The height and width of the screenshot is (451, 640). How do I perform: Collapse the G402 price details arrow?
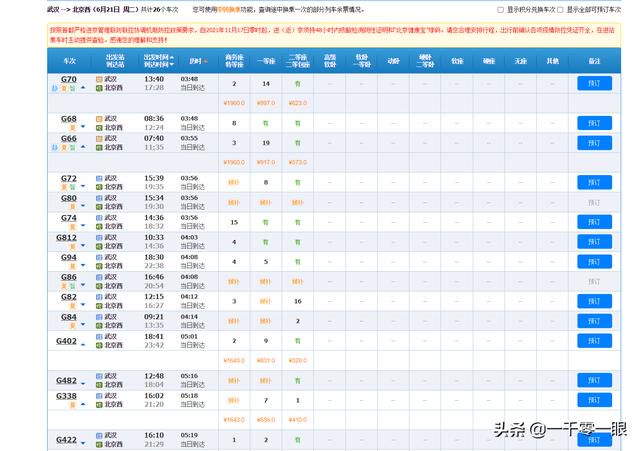coord(83,345)
